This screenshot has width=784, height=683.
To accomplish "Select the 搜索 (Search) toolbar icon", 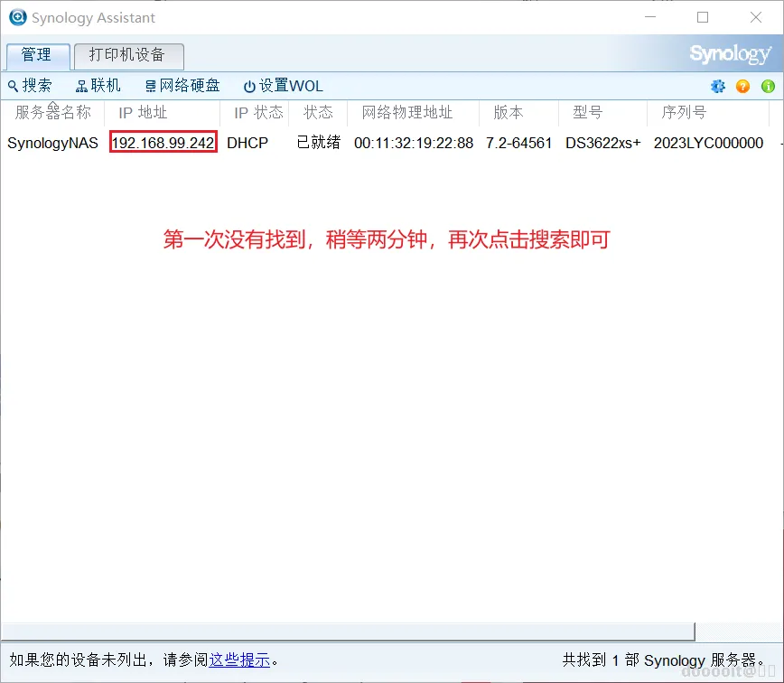I will coord(30,85).
